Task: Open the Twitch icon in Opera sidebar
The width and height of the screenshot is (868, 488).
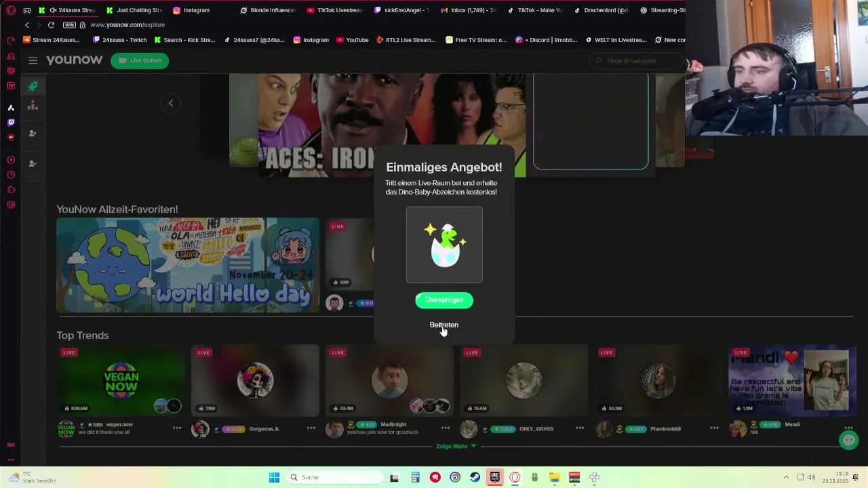Action: [11, 123]
